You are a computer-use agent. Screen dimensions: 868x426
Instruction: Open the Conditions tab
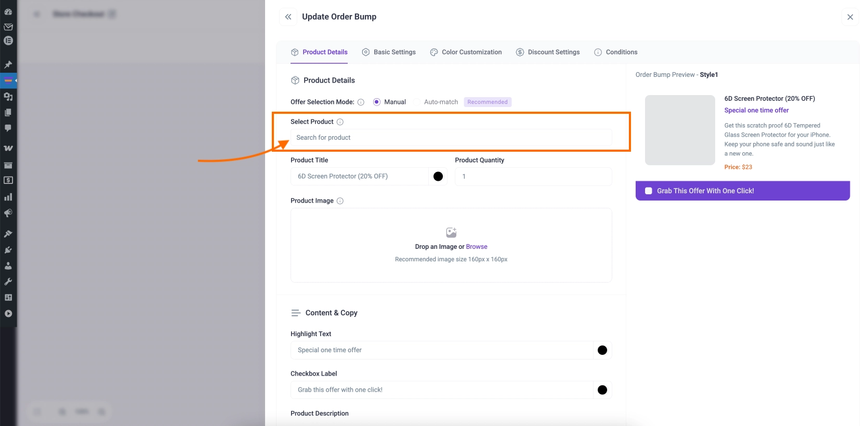click(615, 52)
